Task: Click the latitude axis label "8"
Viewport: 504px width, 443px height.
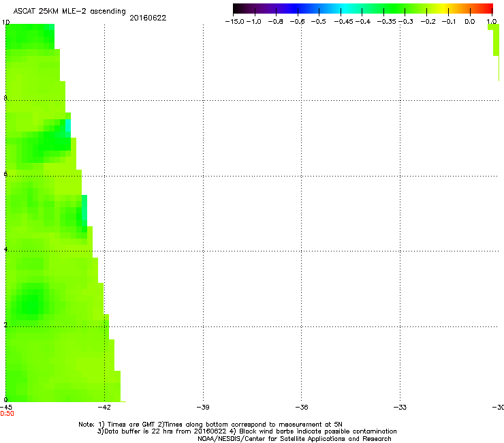Action: pos(5,98)
